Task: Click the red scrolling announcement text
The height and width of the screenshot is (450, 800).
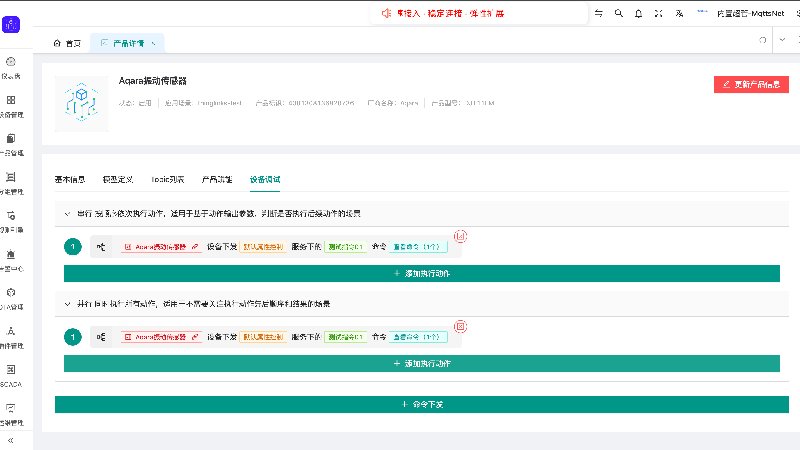Action: pos(450,13)
